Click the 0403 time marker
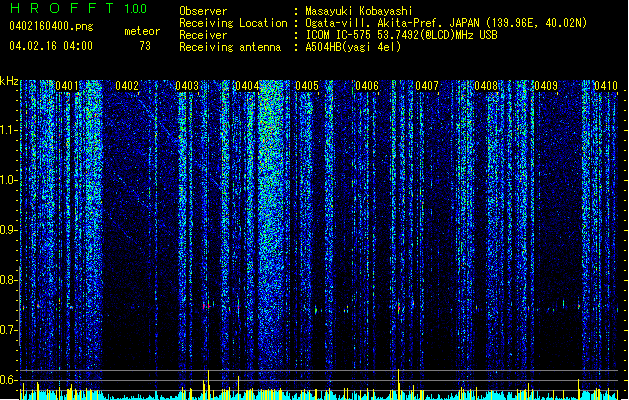 (187, 86)
